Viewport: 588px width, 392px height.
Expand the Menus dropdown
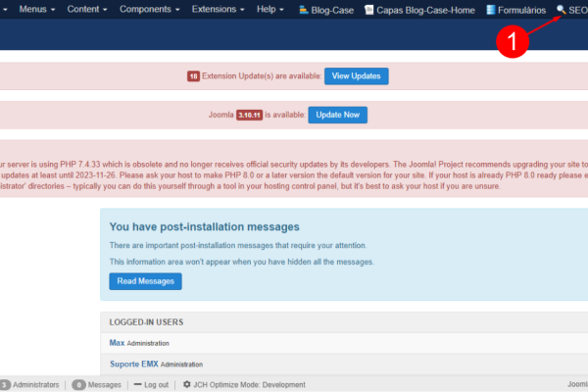pyautogui.click(x=36, y=10)
